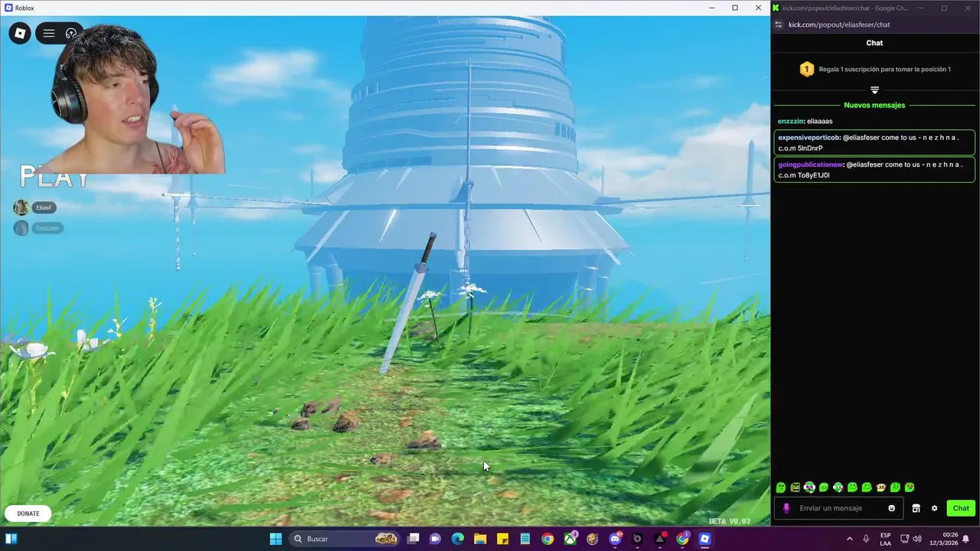980x551 pixels.
Task: Insert the green emote wearing headphones
Action: 809,487
